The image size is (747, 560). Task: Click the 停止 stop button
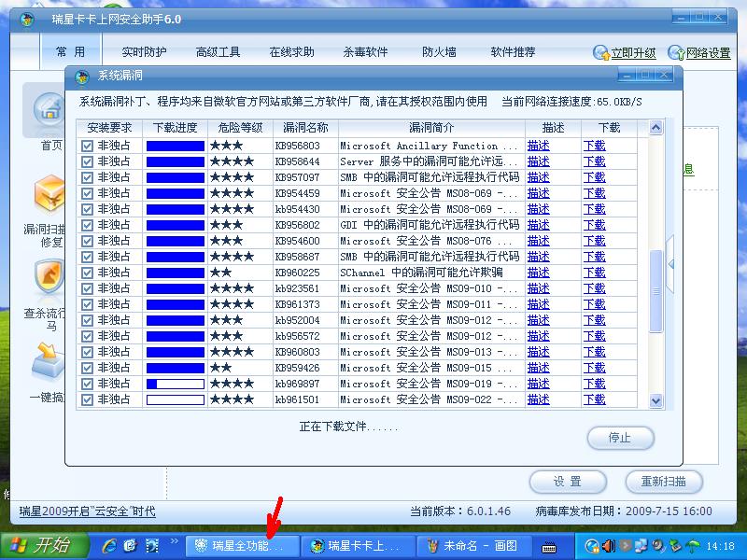[621, 438]
